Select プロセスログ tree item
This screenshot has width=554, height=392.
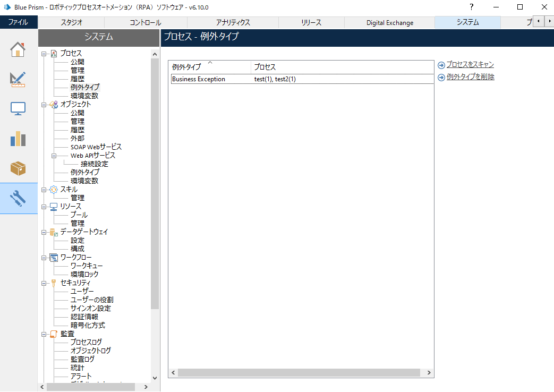click(x=86, y=342)
